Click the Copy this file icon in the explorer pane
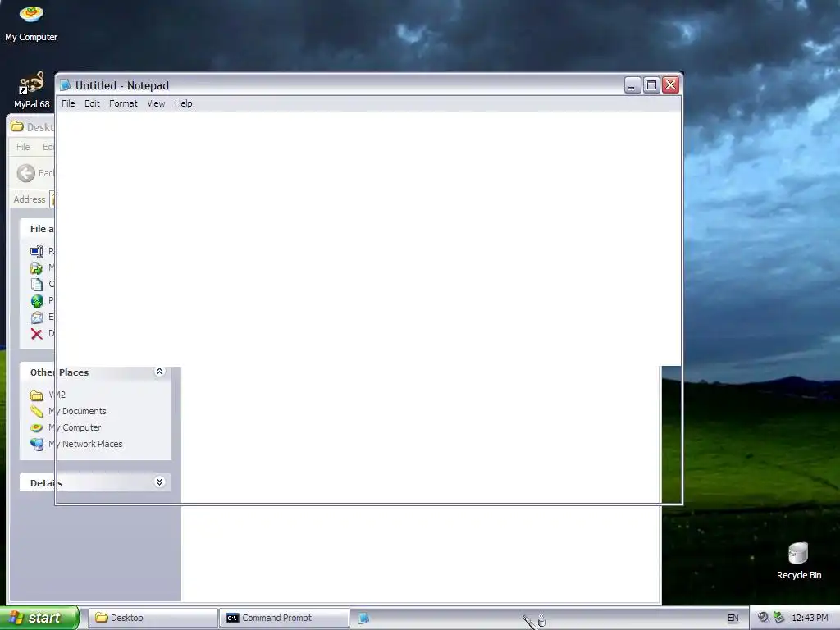Screen dimensions: 840x630 pos(36,285)
